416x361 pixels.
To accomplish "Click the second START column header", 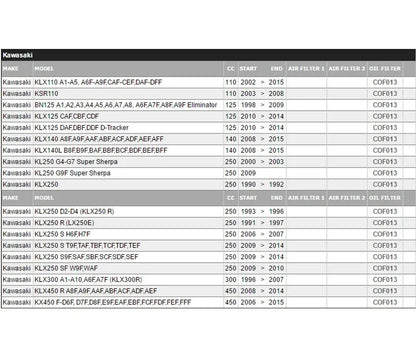I will (248, 198).
